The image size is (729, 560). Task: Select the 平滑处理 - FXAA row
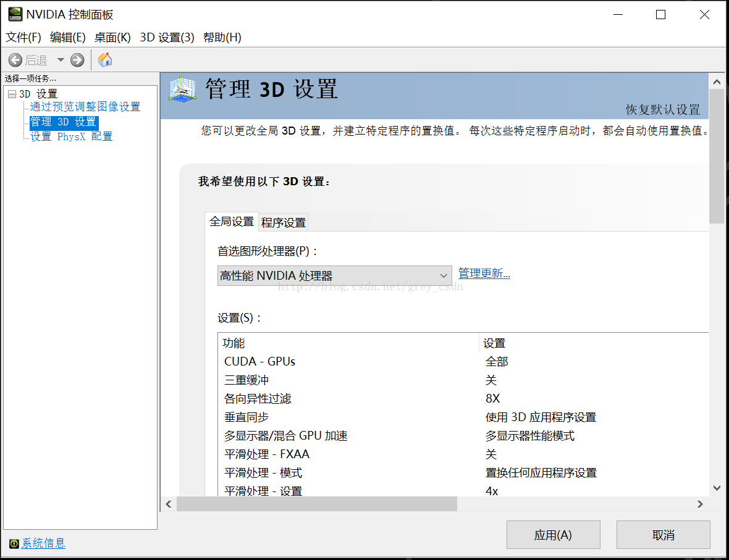point(463,454)
